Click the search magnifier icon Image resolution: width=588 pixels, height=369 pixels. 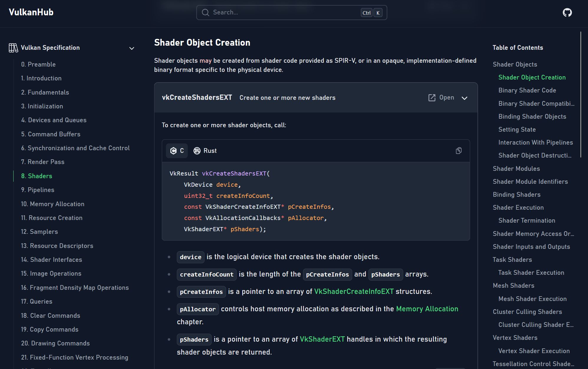205,12
